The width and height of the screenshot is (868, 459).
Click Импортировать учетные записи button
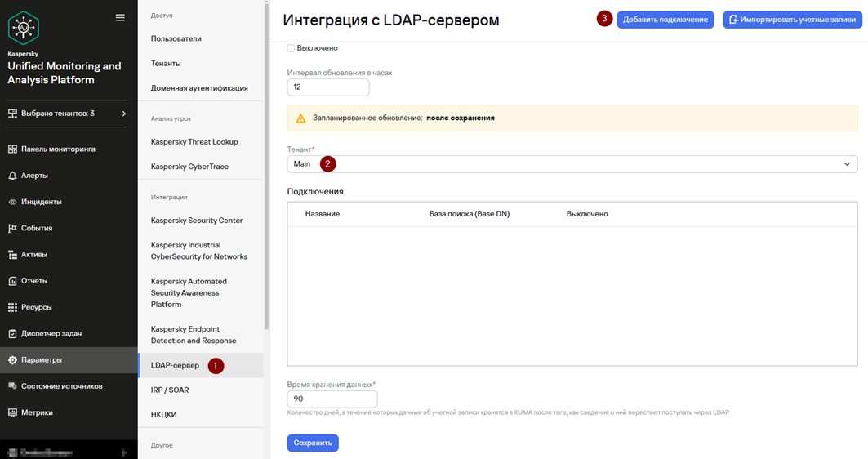pyautogui.click(x=792, y=20)
